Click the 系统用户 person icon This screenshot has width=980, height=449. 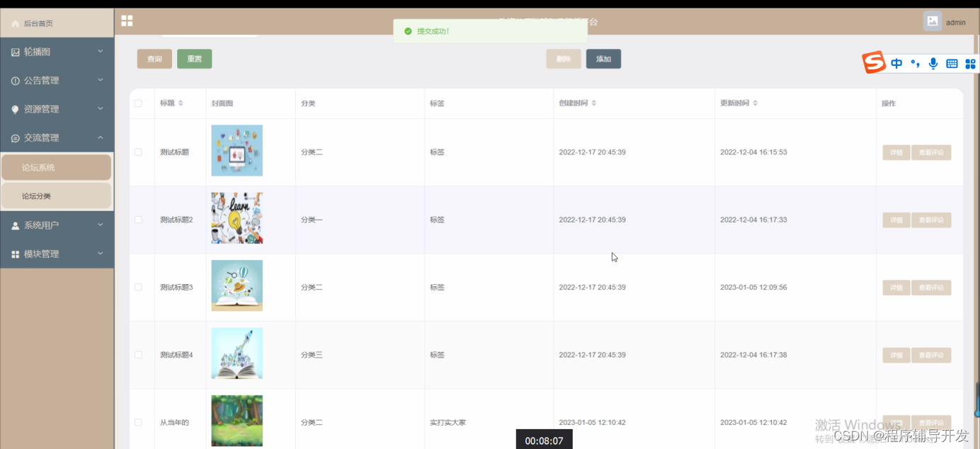point(16,226)
